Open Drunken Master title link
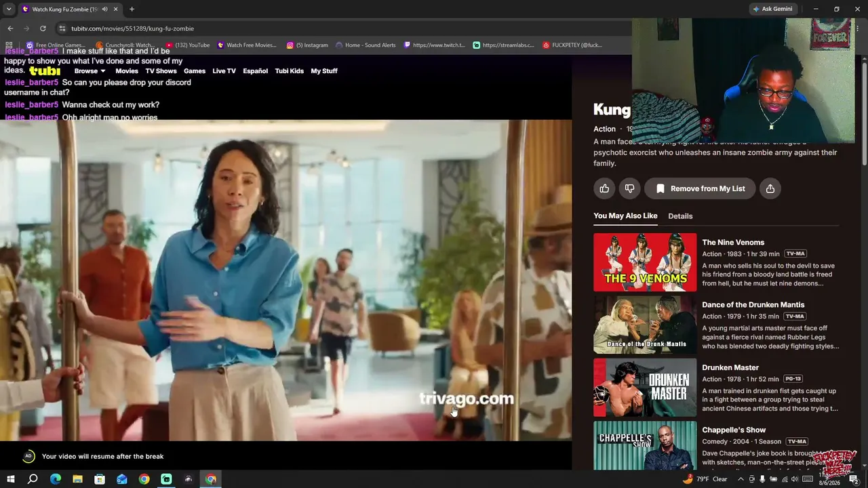The height and width of the screenshot is (488, 868). click(730, 367)
